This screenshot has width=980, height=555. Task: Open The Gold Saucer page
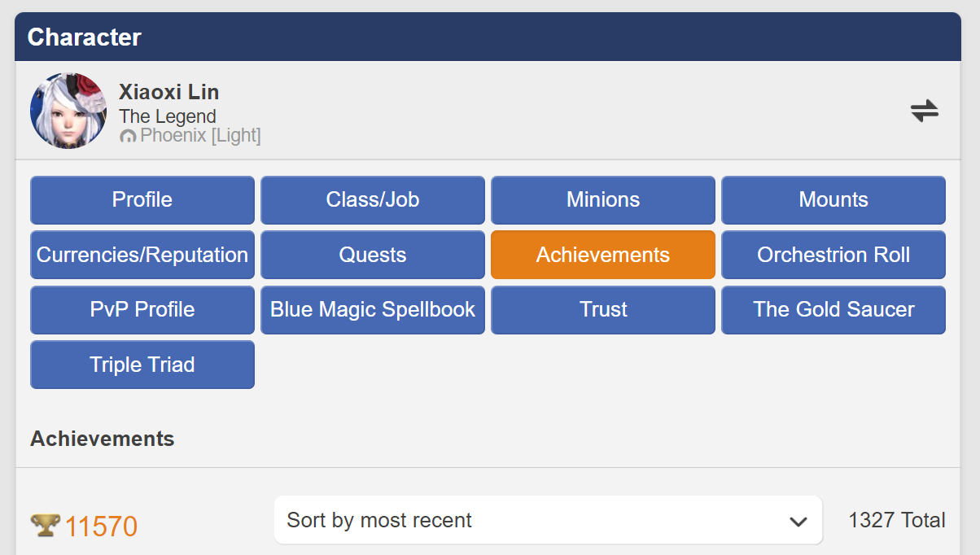click(x=833, y=310)
